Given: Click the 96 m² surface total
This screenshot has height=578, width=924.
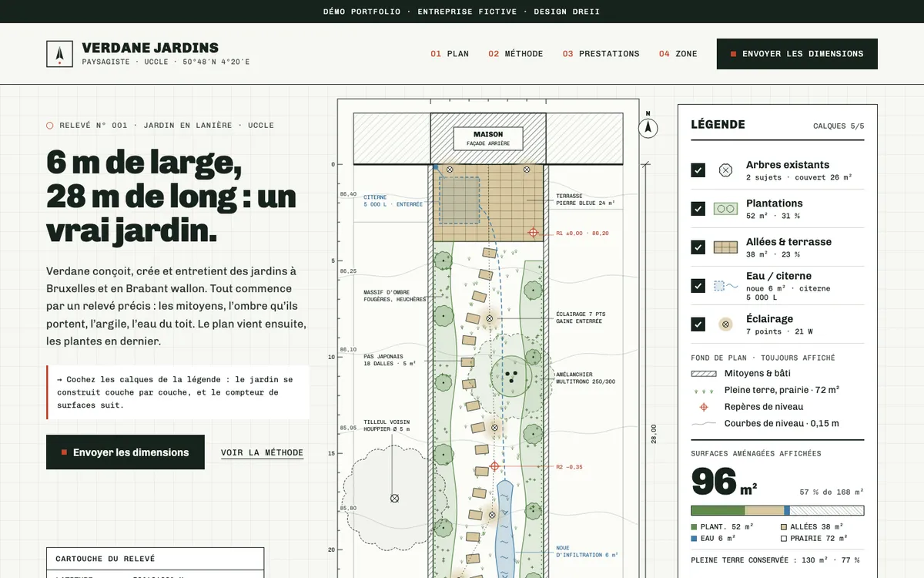Looking at the screenshot, I should [x=724, y=482].
